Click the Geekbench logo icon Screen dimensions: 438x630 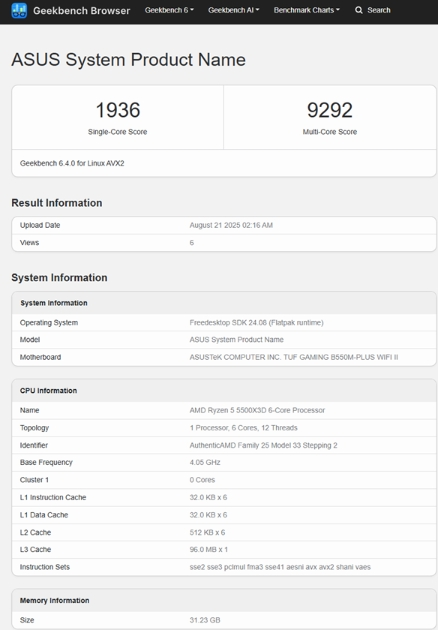[x=19, y=10]
